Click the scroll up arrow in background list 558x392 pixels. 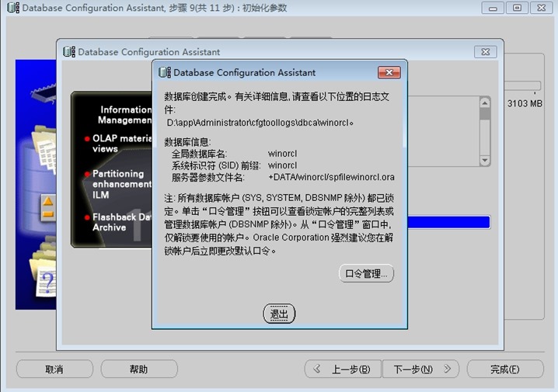point(484,103)
